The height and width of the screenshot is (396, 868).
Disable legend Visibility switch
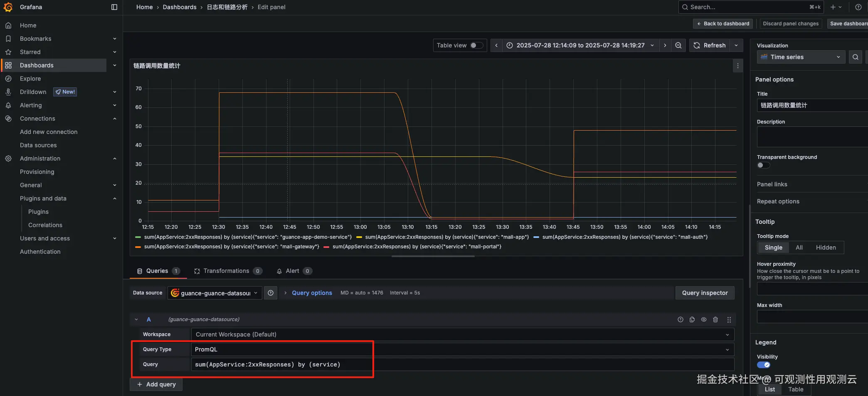pyautogui.click(x=764, y=365)
